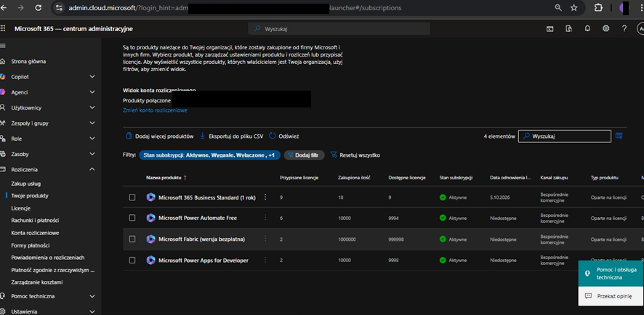Open the more actions dots for Microsoft Power Automate Free
The image size is (644, 315).
pos(265,218)
